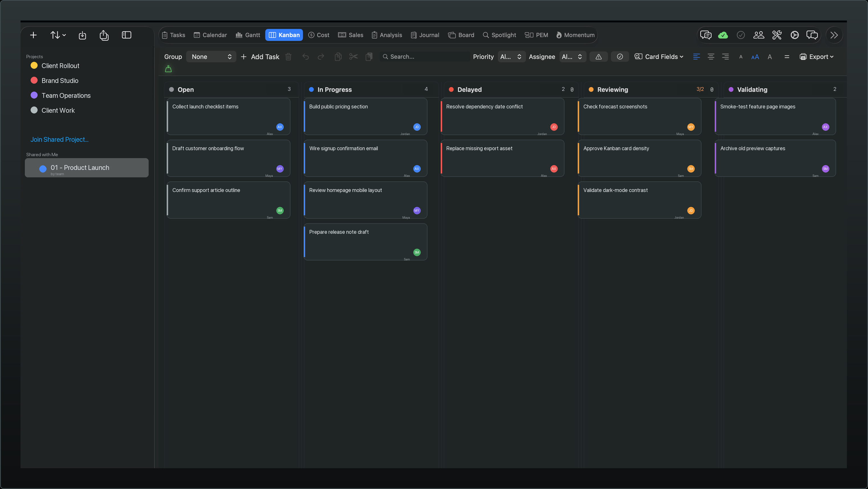Select left text alignment
868x489 pixels.
[x=696, y=57]
